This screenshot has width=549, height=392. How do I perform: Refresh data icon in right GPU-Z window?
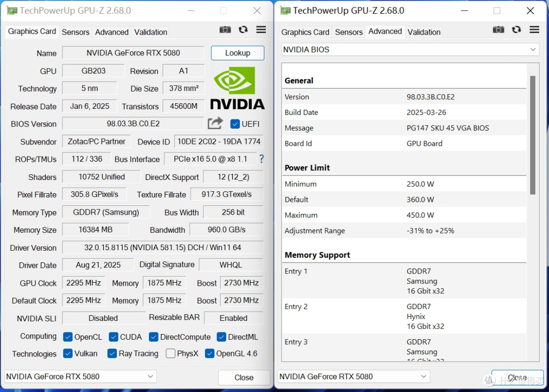516,30
